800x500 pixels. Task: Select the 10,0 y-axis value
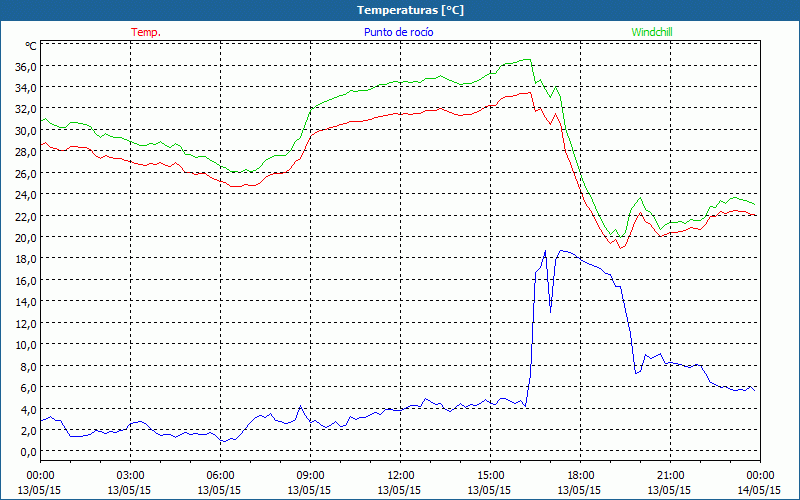point(26,344)
